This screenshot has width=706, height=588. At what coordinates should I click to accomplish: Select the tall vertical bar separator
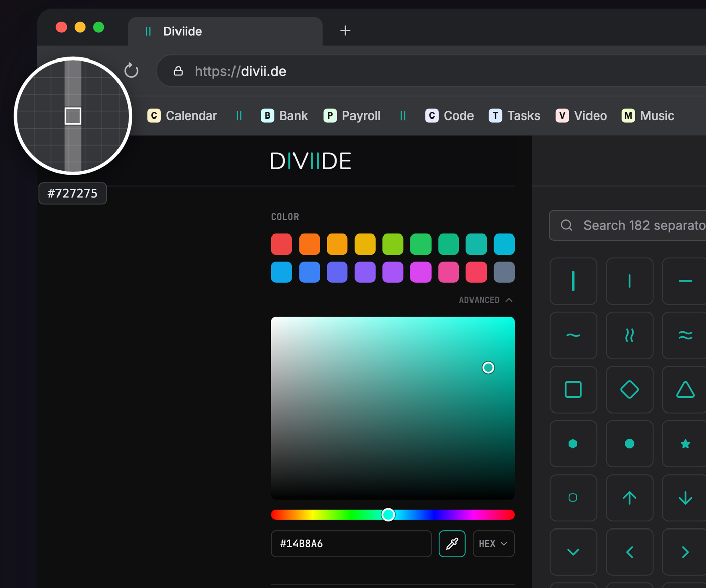click(573, 281)
